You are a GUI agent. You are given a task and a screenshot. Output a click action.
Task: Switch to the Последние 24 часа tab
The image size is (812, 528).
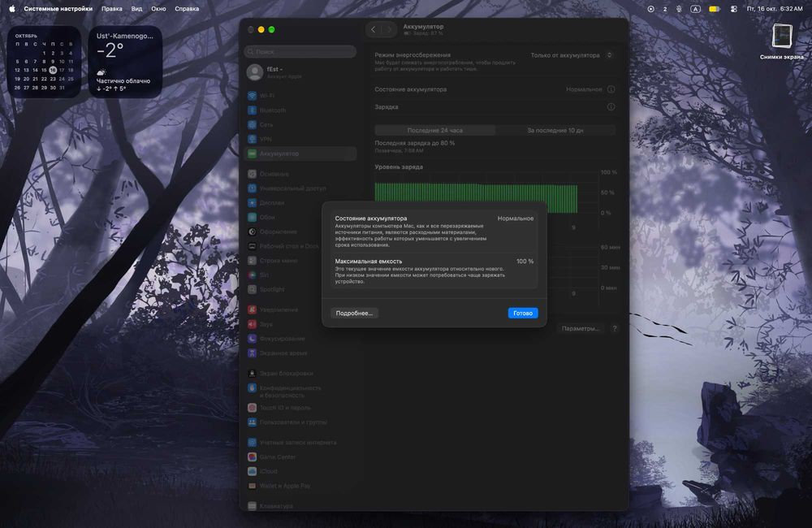(x=435, y=131)
